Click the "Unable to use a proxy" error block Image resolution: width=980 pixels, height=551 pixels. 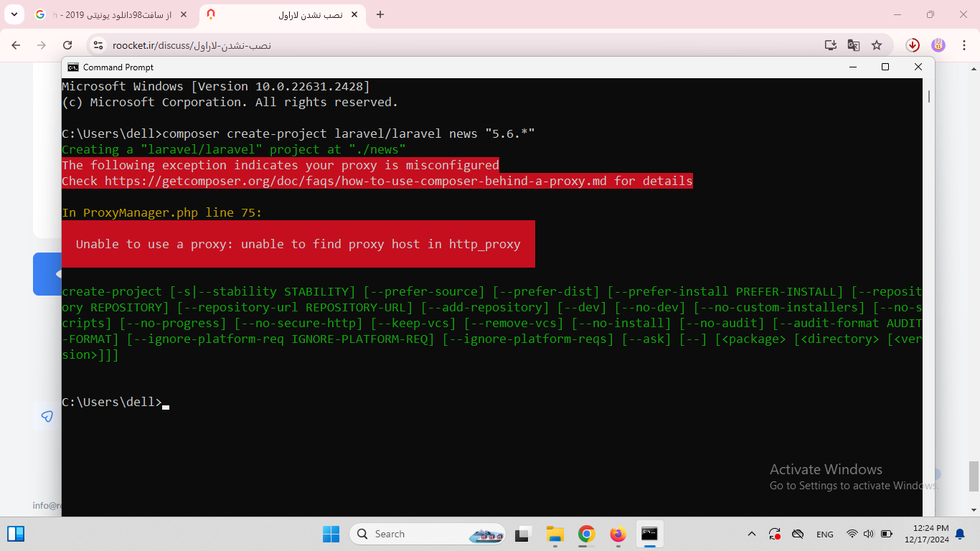point(298,244)
